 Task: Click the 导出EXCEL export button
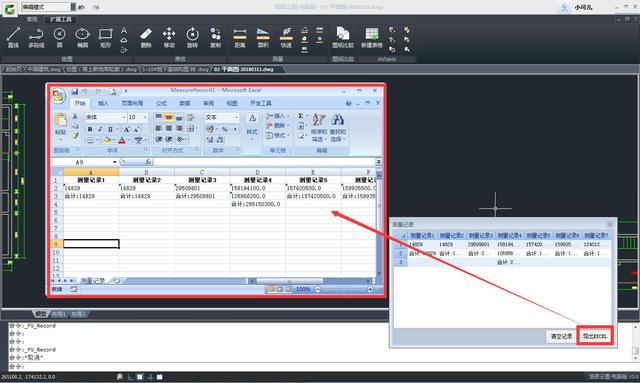(595, 336)
